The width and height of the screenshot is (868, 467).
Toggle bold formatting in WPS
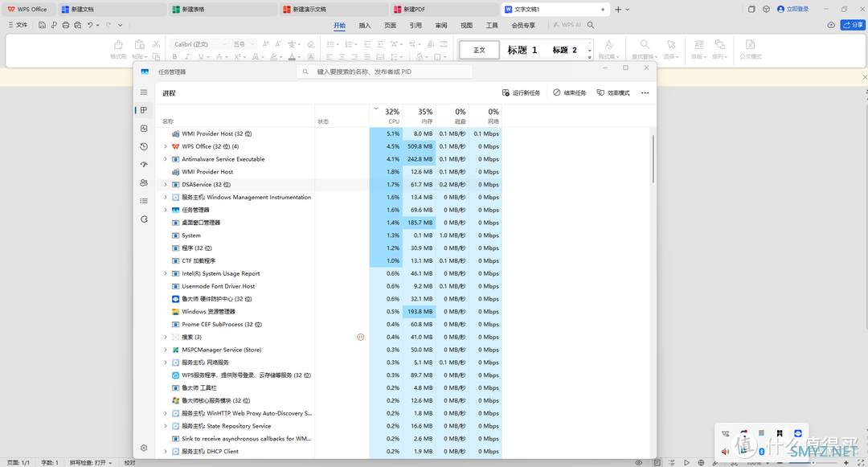click(175, 56)
